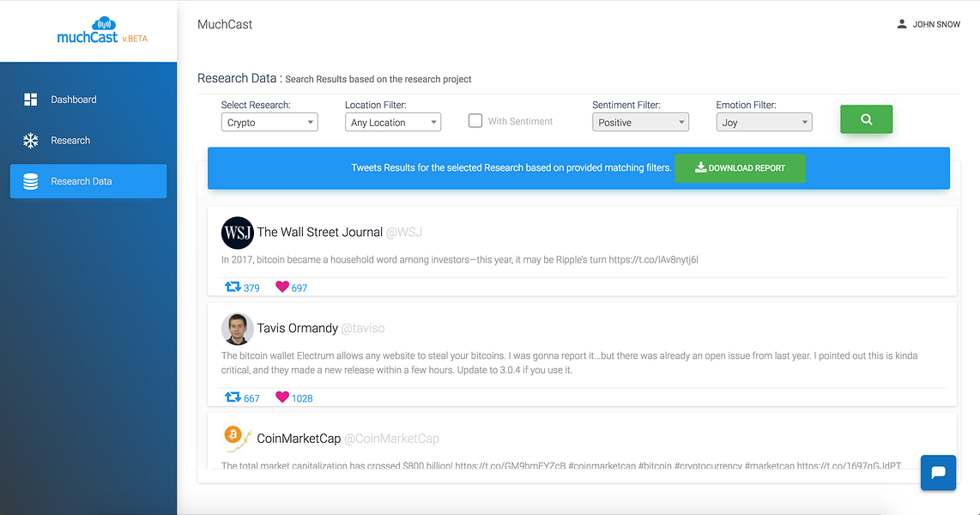
Task: Click the '697' likes count
Action: [299, 288]
